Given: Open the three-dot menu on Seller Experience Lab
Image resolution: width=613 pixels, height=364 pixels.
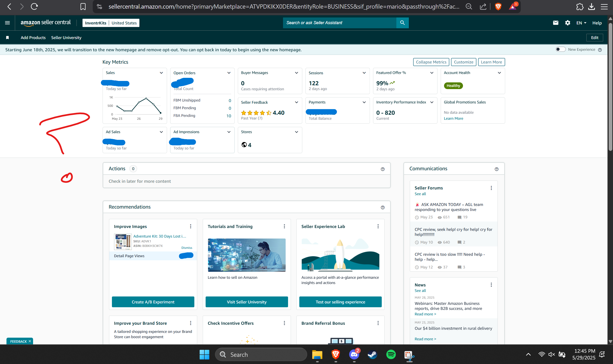Looking at the screenshot, I should coord(378,226).
